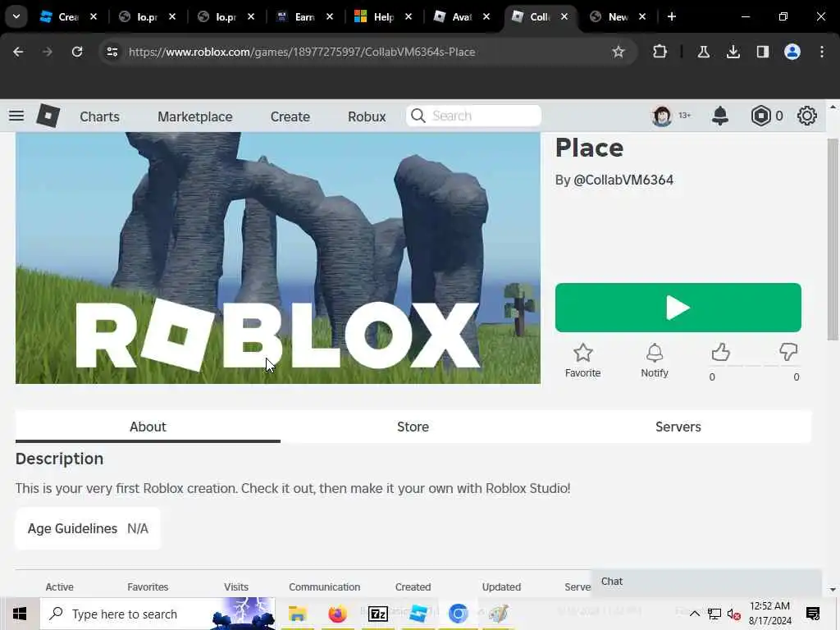Give the place a thumbs up

pyautogui.click(x=720, y=353)
